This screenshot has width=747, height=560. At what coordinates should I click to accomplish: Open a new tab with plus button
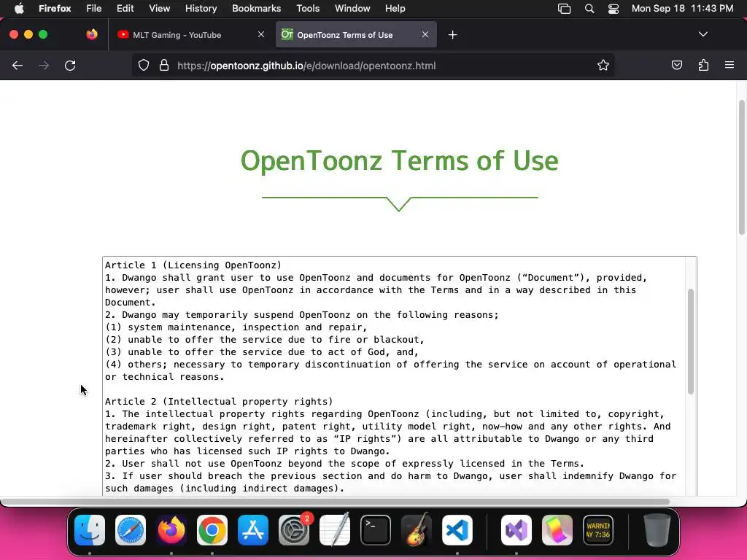coord(452,35)
